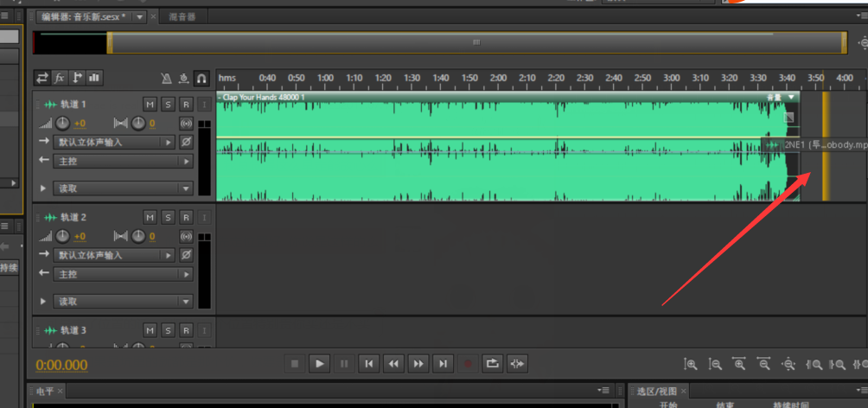Select the 选区/视图 panel tab
This screenshot has width=868, height=408.
point(656,392)
